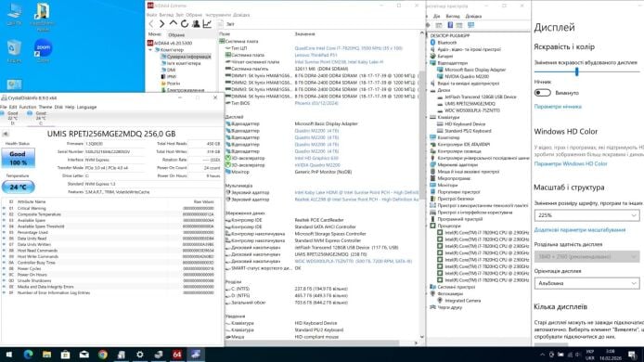The width and height of the screenshot is (644, 362).
Task: Open the Zoom desktop shortcut
Action: (43, 51)
